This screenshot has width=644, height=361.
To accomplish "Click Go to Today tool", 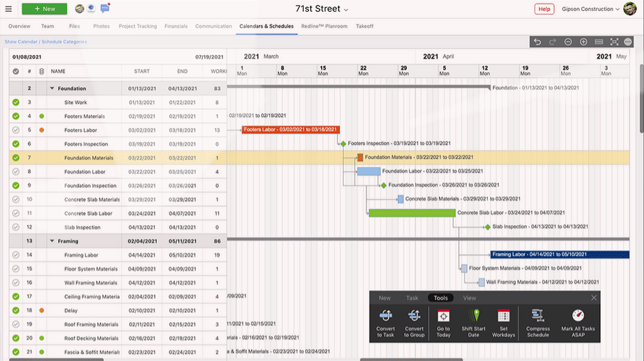I will click(443, 323).
